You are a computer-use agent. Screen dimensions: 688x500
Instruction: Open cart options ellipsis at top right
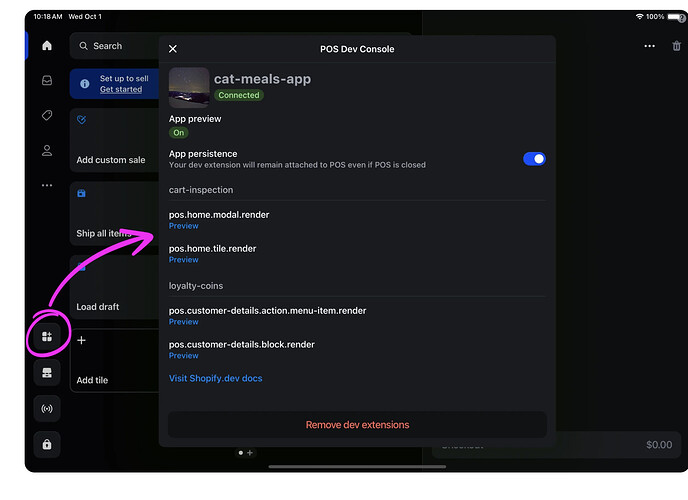[x=649, y=46]
